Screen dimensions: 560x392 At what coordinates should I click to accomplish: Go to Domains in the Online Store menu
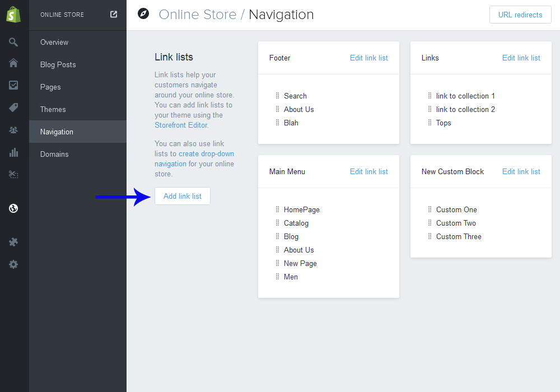click(54, 154)
